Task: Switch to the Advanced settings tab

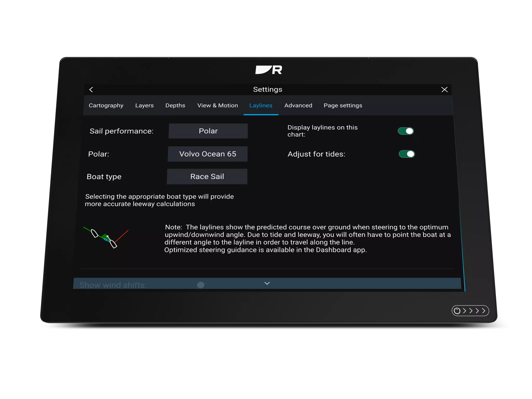Action: tap(298, 105)
